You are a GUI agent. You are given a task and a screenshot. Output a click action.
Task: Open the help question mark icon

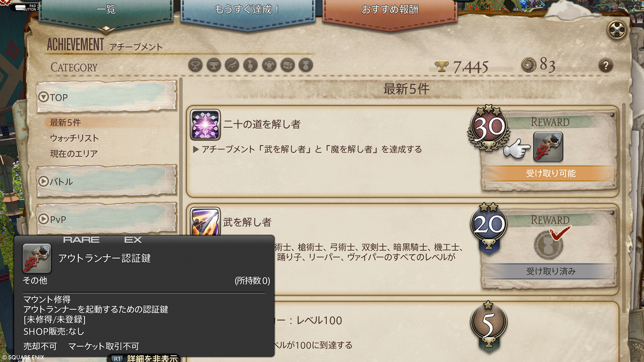click(x=606, y=65)
